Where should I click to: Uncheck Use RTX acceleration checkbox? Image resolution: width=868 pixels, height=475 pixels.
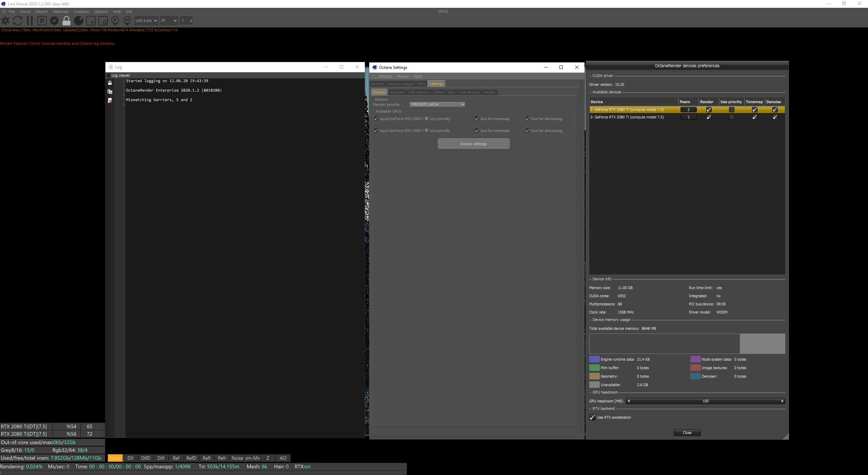pos(592,417)
